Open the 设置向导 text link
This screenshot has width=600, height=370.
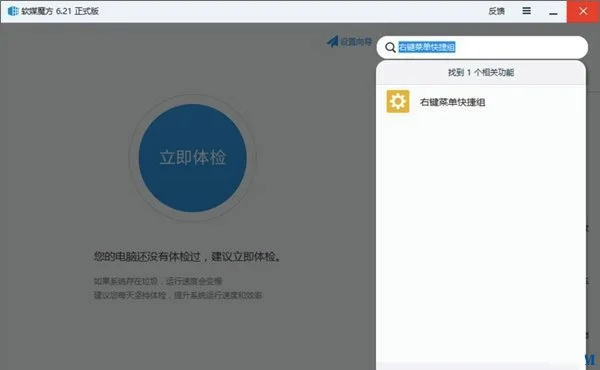[x=356, y=42]
